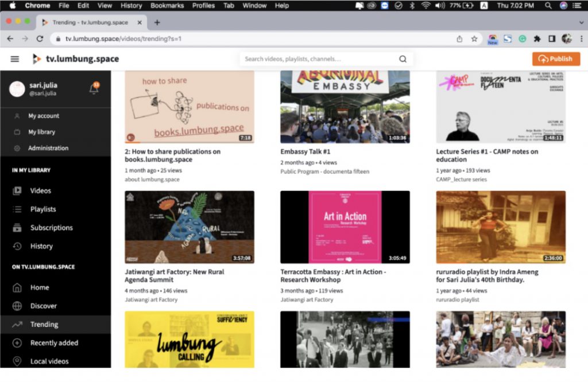Go forward with the browser forward arrow
588x382 pixels.
pyautogui.click(x=25, y=38)
